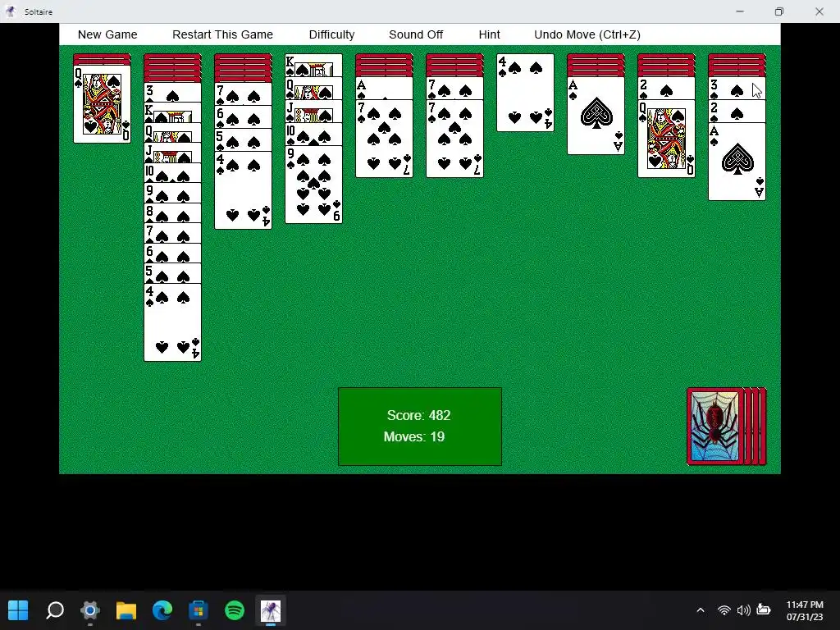Start a New Game from the menu

point(107,34)
